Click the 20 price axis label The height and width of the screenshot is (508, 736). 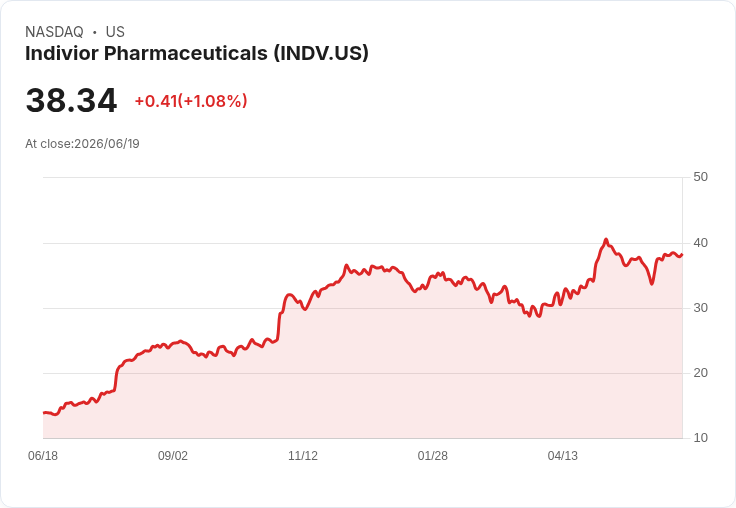click(701, 373)
